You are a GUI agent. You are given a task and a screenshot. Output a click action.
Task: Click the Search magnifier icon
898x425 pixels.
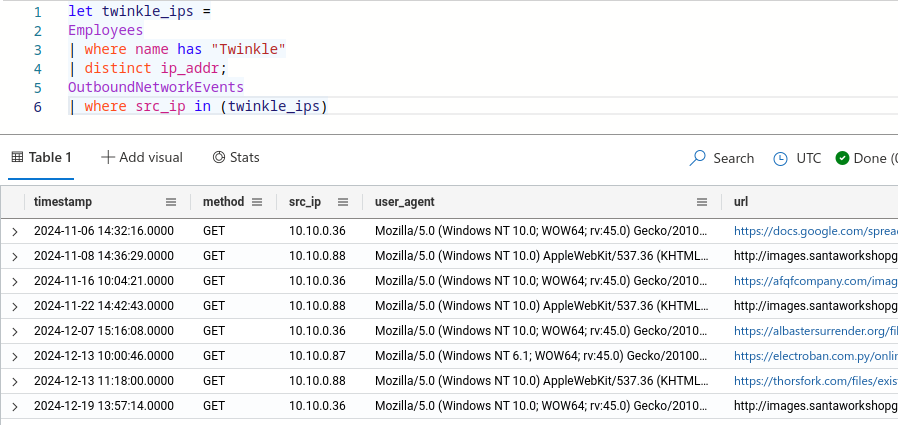698,158
